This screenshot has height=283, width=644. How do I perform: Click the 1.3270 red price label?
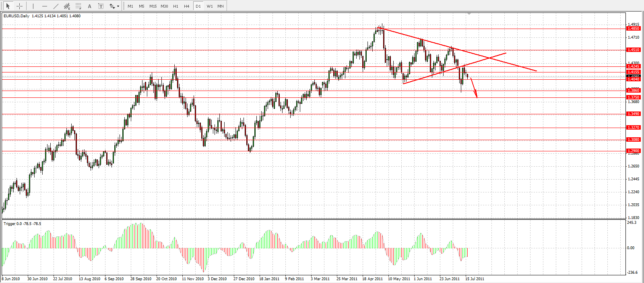[634, 128]
